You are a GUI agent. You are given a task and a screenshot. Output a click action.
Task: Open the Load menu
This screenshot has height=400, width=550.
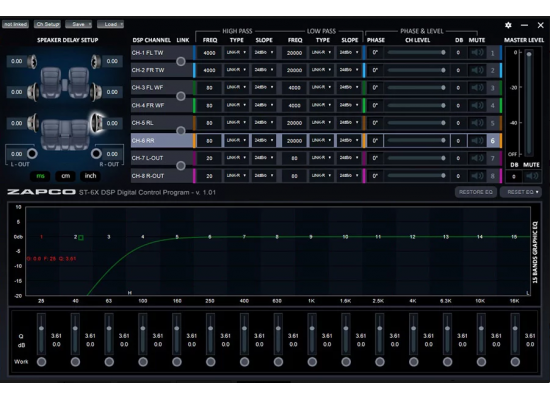tap(110, 24)
